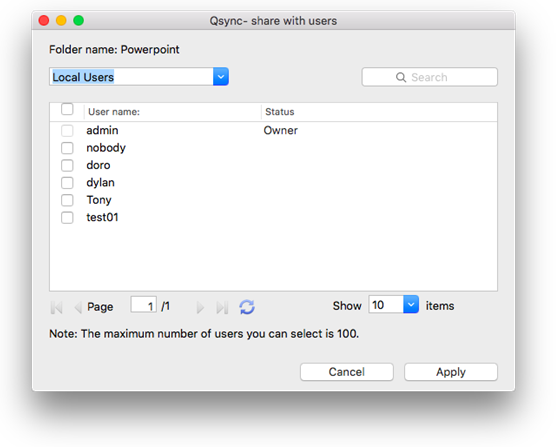The image size is (556, 447).
Task: Focus the Search field
Action: point(429,77)
